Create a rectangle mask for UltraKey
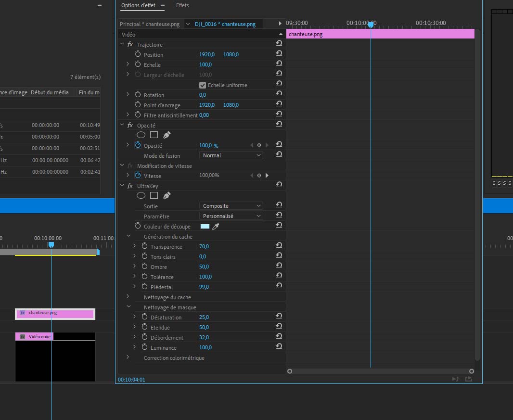This screenshot has width=513, height=420. 154,196
